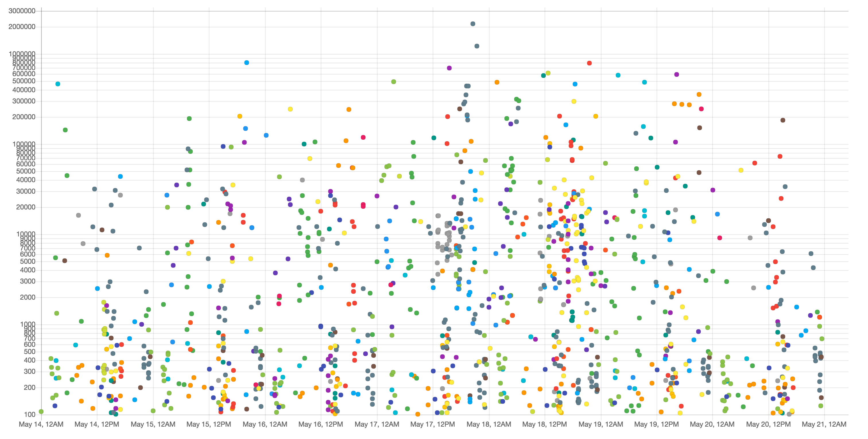
Task: Click the y-axis label 30000
Action: [x=26, y=191]
